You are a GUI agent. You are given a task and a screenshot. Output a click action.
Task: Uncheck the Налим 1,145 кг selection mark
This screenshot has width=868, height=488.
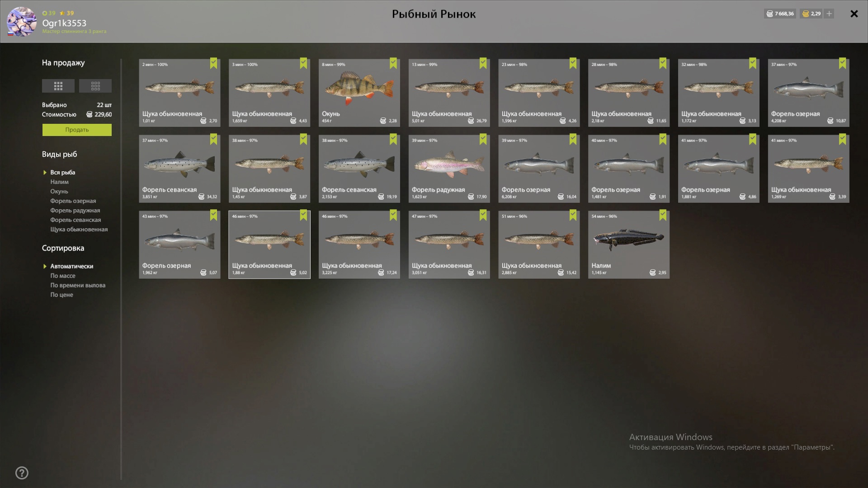tap(663, 215)
